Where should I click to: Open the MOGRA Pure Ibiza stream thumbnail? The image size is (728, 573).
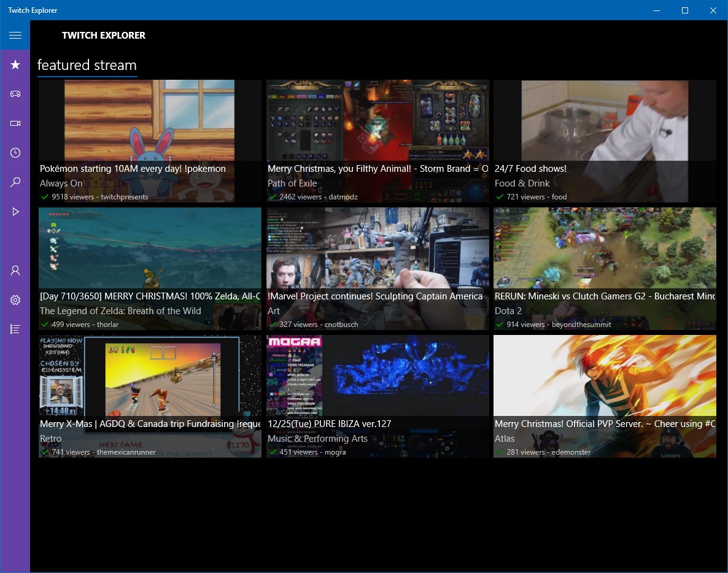[x=378, y=396]
